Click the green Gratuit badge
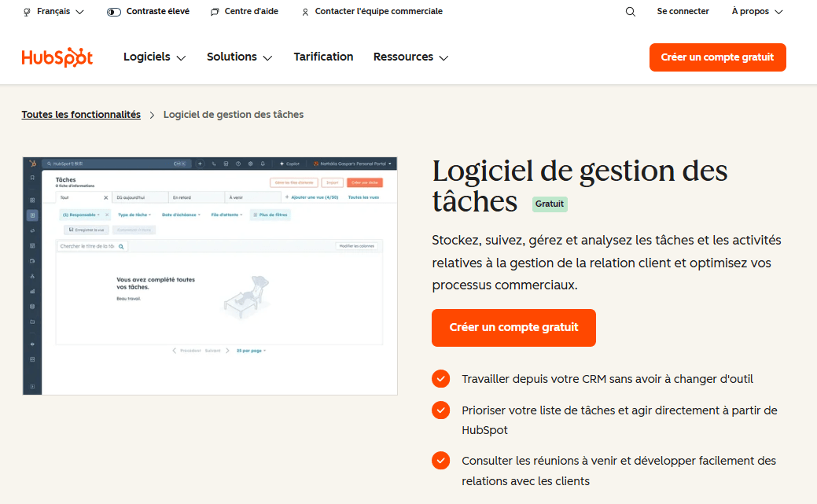This screenshot has height=504, width=817. 550,204
